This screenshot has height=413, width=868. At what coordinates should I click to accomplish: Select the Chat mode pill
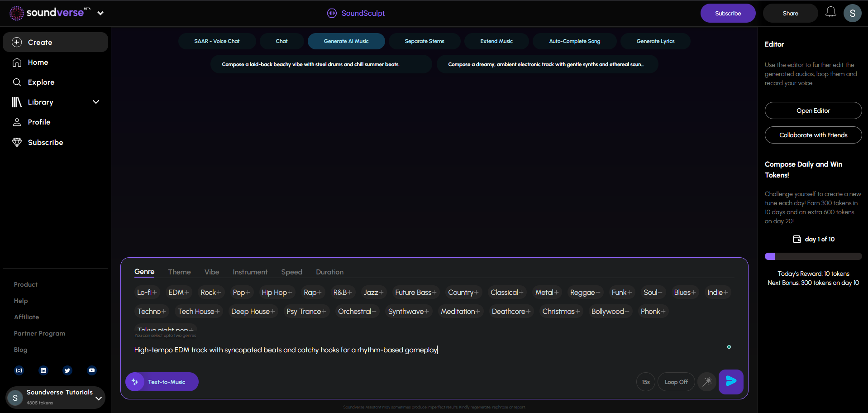[x=281, y=41]
